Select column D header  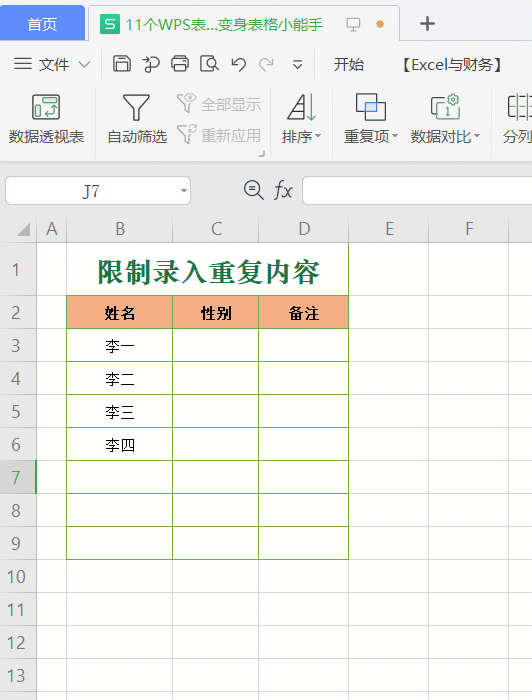pyautogui.click(x=303, y=229)
